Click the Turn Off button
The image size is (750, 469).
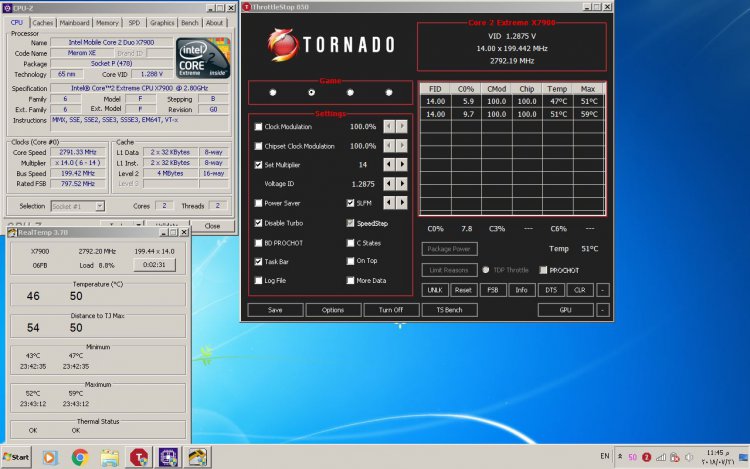[391, 310]
